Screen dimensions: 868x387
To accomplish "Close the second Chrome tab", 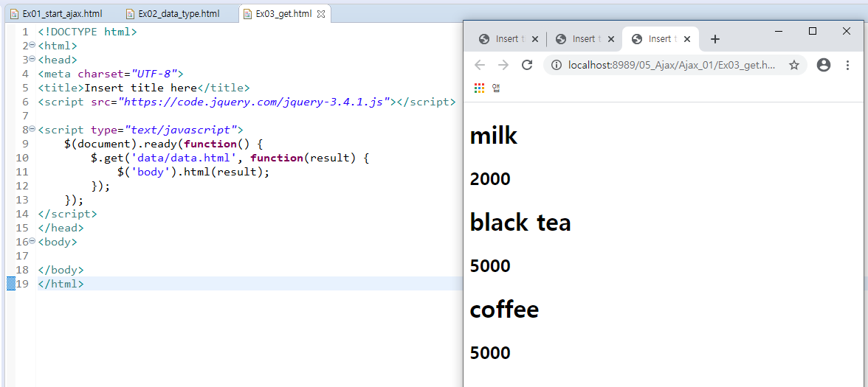I will click(611, 39).
